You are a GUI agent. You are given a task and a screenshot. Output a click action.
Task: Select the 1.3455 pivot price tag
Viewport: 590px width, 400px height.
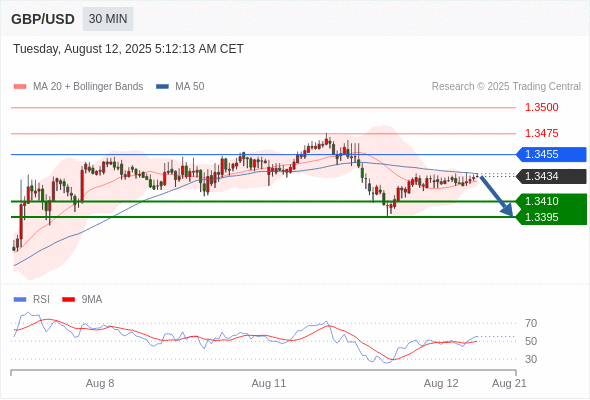point(551,154)
